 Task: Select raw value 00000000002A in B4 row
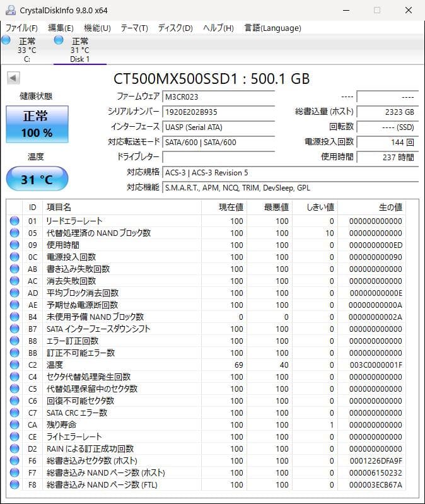376,317
